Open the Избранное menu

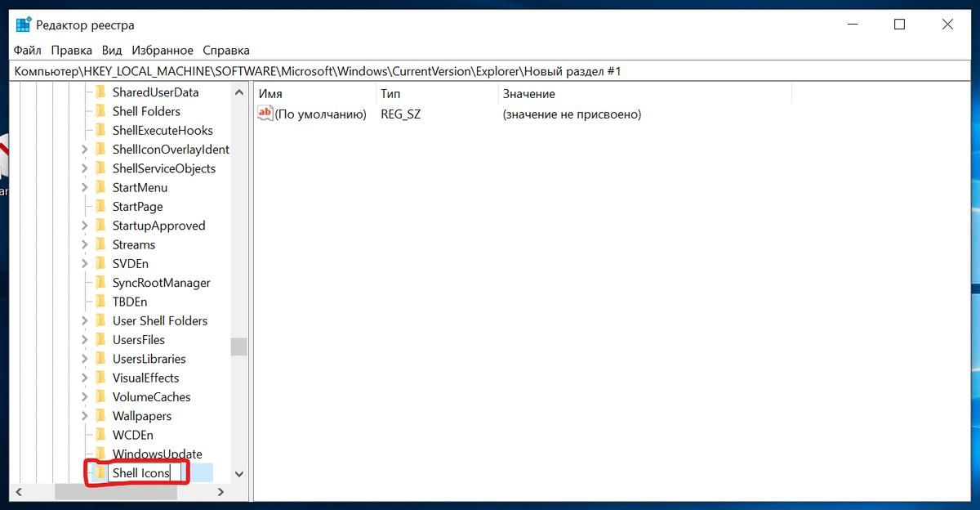tap(163, 51)
